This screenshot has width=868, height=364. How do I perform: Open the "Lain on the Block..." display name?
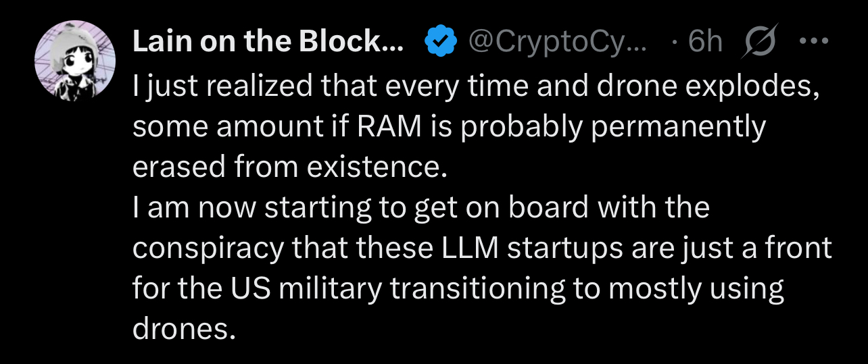point(268,43)
